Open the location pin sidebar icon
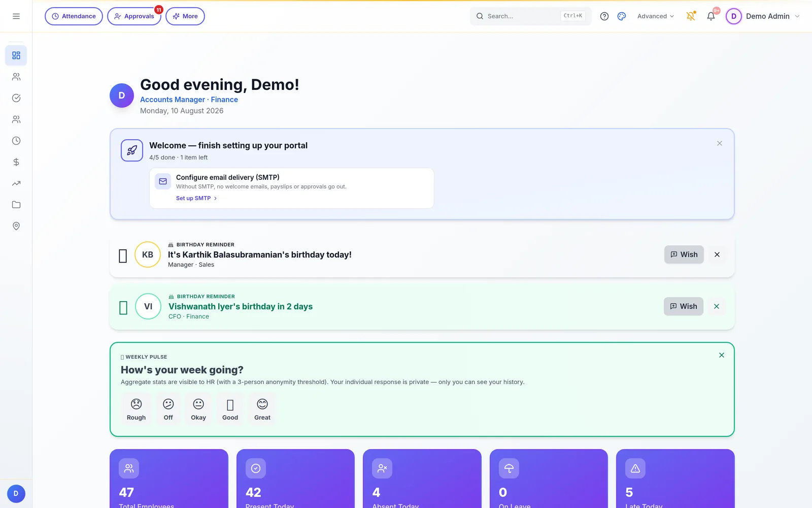This screenshot has height=508, width=812. (16, 226)
